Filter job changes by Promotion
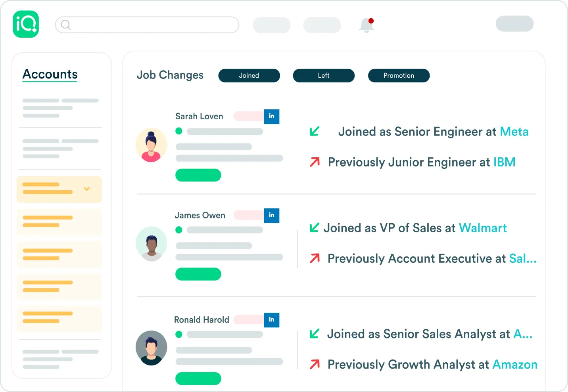 click(399, 76)
